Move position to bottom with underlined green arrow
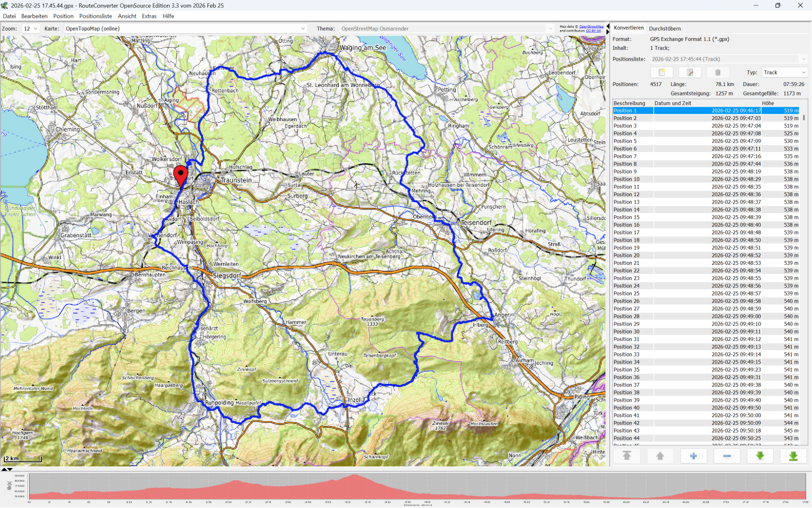This screenshot has width=812, height=508. (793, 456)
